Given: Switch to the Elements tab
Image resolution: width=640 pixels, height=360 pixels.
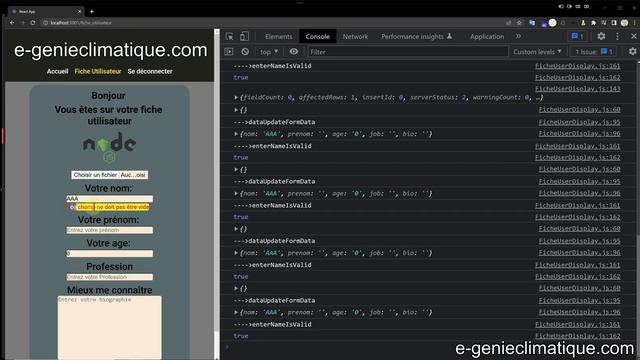Looking at the screenshot, I should pyautogui.click(x=279, y=36).
